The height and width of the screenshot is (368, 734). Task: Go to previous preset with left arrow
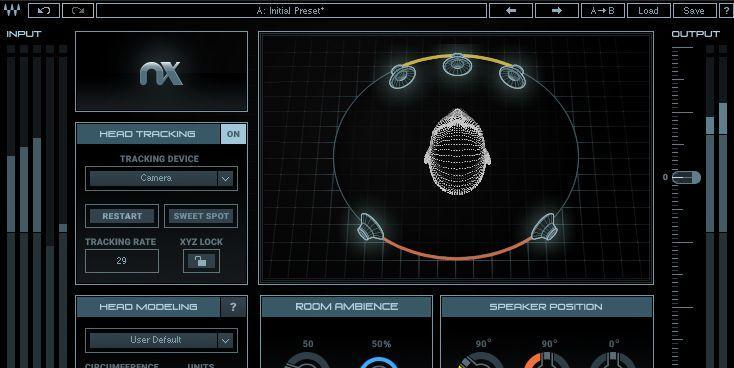[x=511, y=10]
